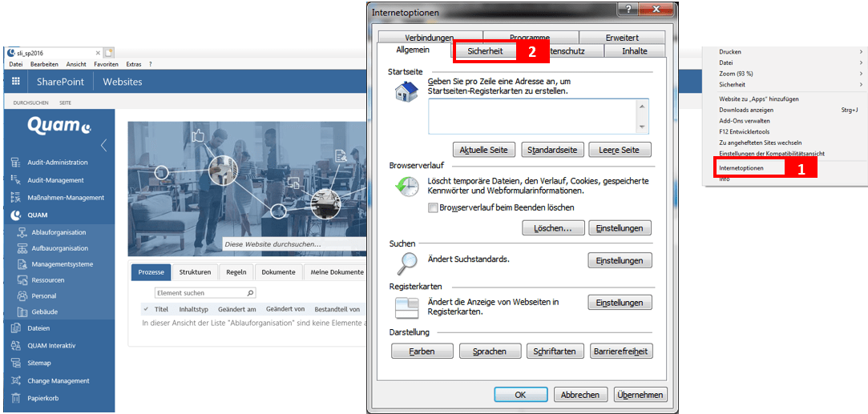Click the clock icon under Browserverlauf
Screen dimensions: 868x414
pyautogui.click(x=406, y=188)
